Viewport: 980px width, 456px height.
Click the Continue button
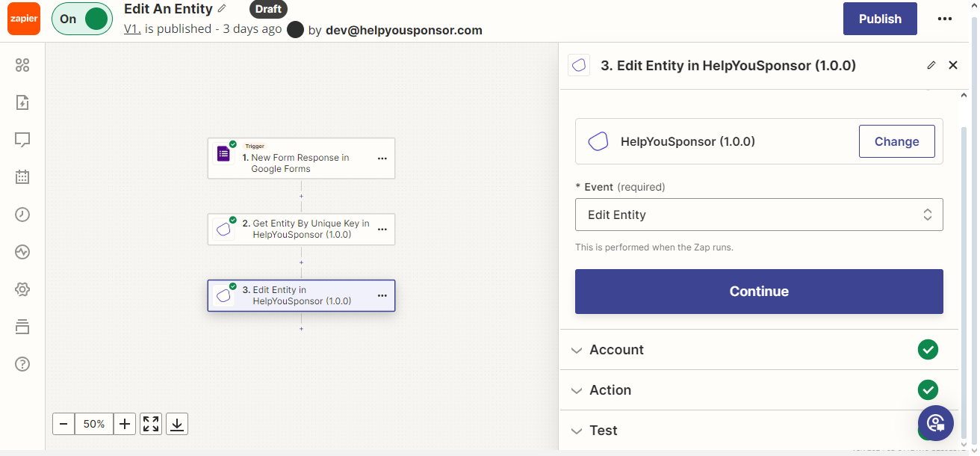tap(759, 292)
